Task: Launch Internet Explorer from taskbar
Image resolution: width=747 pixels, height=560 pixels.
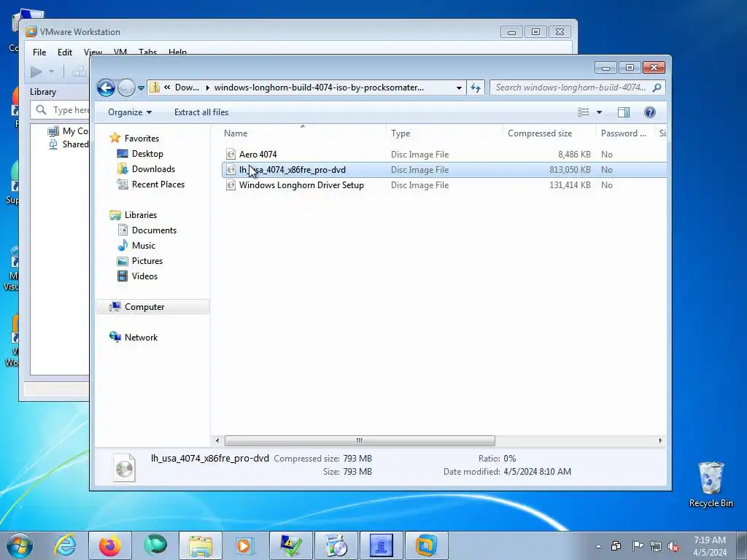Action: click(65, 545)
